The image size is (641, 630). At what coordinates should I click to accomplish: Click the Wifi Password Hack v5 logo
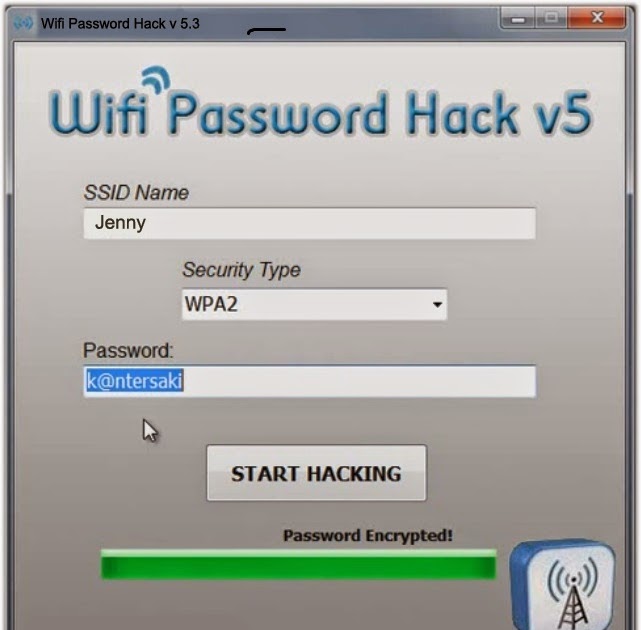(320, 106)
